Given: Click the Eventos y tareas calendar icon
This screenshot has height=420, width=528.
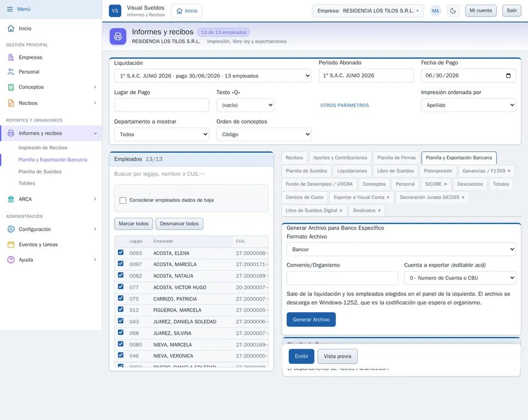Looking at the screenshot, I should coord(11,245).
